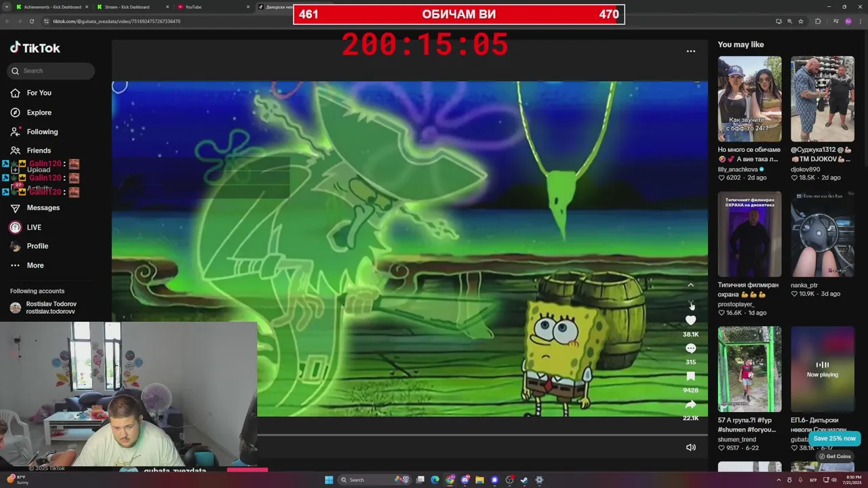The height and width of the screenshot is (488, 868).
Task: Click the tiktok.com address bar URL
Action: tap(117, 21)
